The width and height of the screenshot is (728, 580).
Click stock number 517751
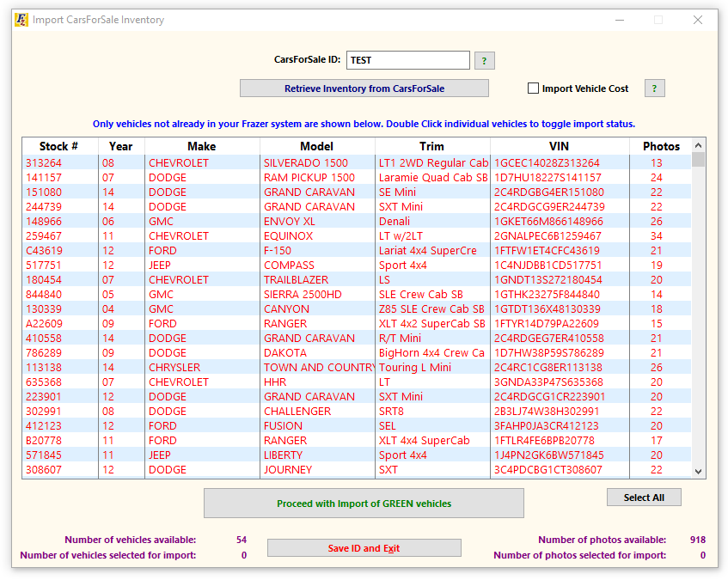click(x=44, y=266)
